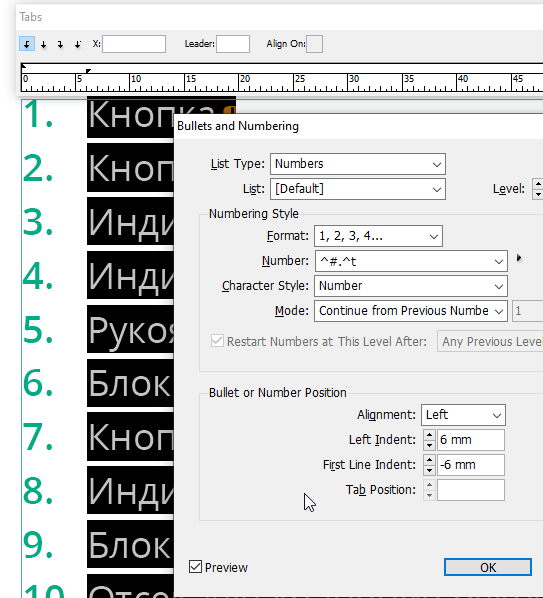Select the align-to-decimal tab icon

[78, 44]
